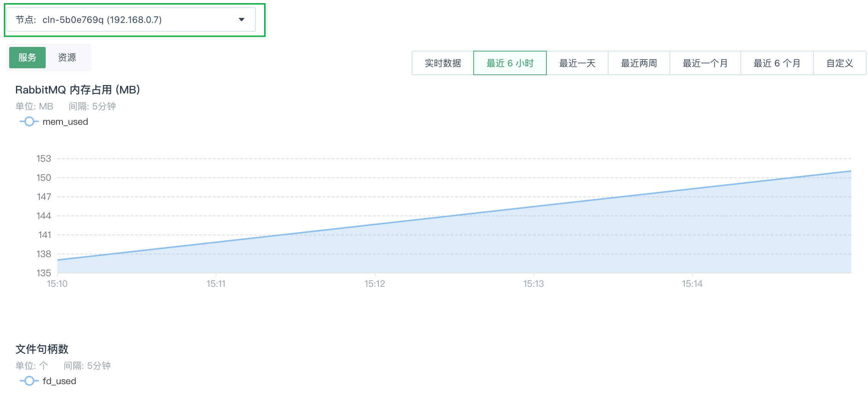Screen dimensions: 868x399
Task: Select the 最近一天 time range
Action: [x=577, y=63]
